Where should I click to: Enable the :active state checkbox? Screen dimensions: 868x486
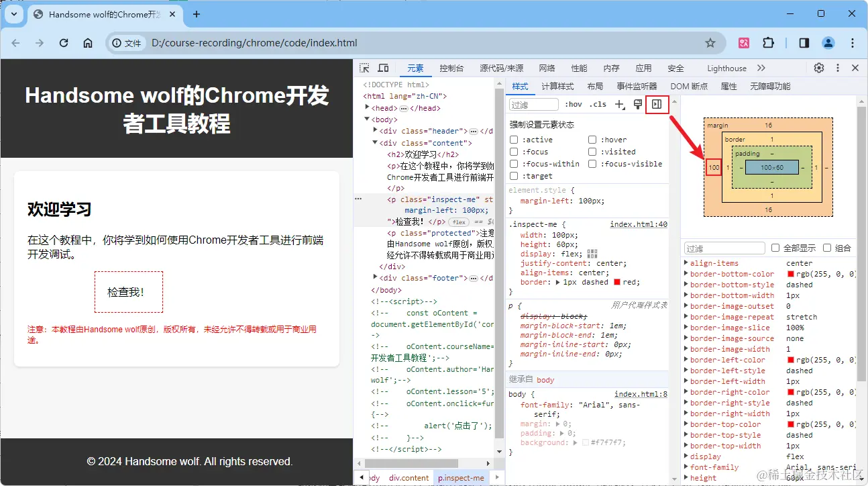click(x=514, y=140)
